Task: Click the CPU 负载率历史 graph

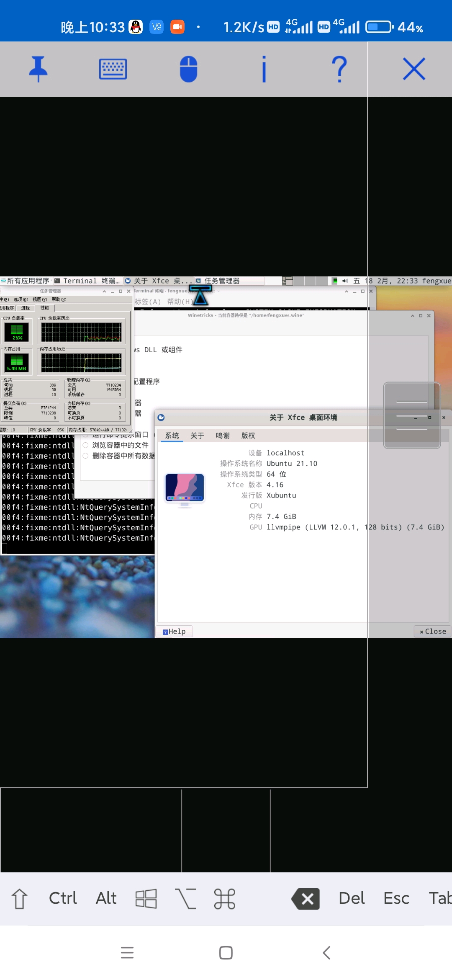Action: (81, 332)
